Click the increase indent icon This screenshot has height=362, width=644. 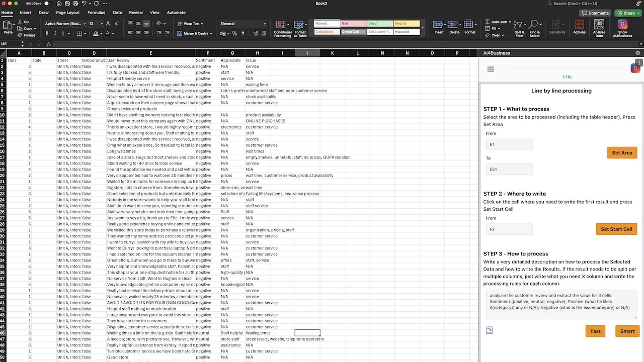[x=167, y=34]
